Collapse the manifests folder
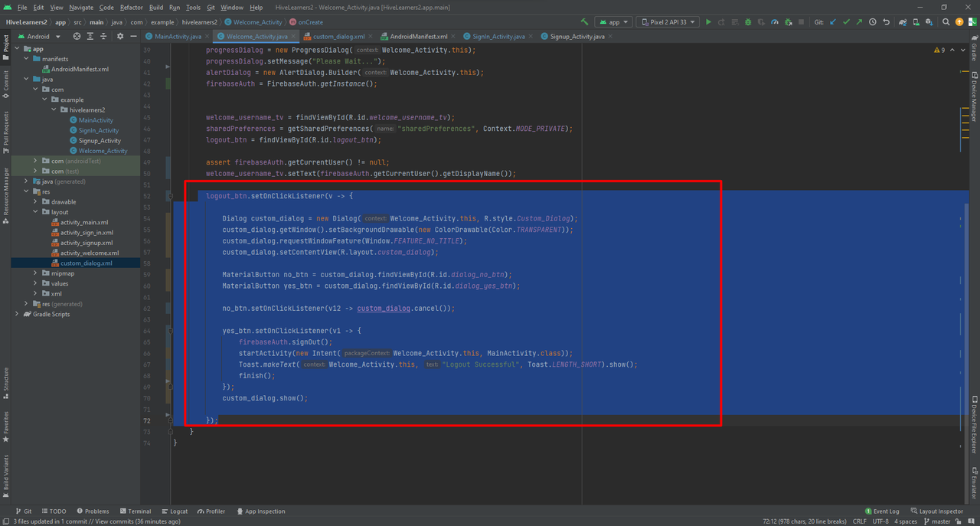980x526 pixels. coord(26,59)
